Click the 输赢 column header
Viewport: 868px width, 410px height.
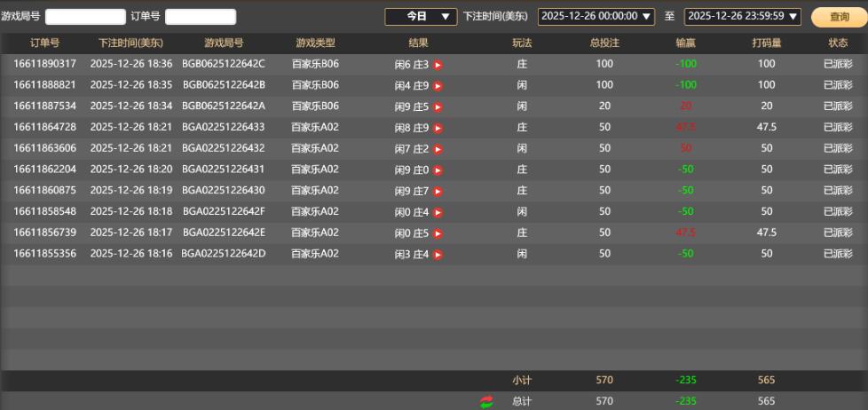click(x=685, y=43)
